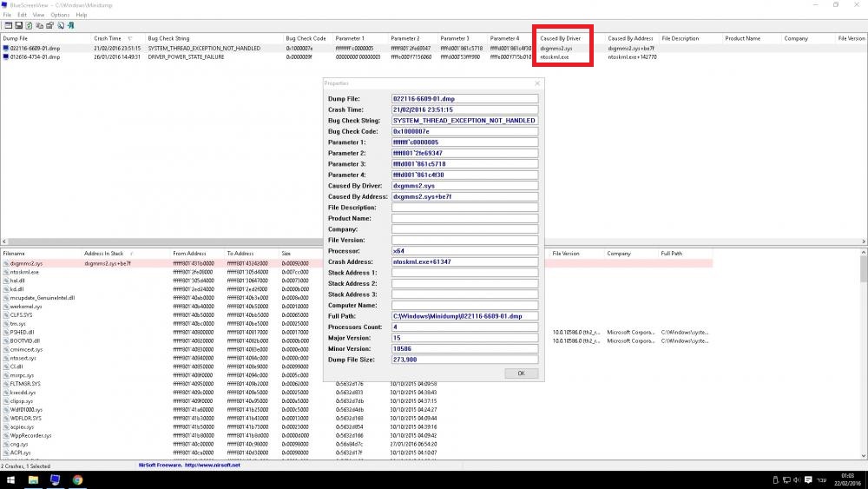Click into the Dump File field in Properties
The image size is (868, 489).
tap(464, 98)
